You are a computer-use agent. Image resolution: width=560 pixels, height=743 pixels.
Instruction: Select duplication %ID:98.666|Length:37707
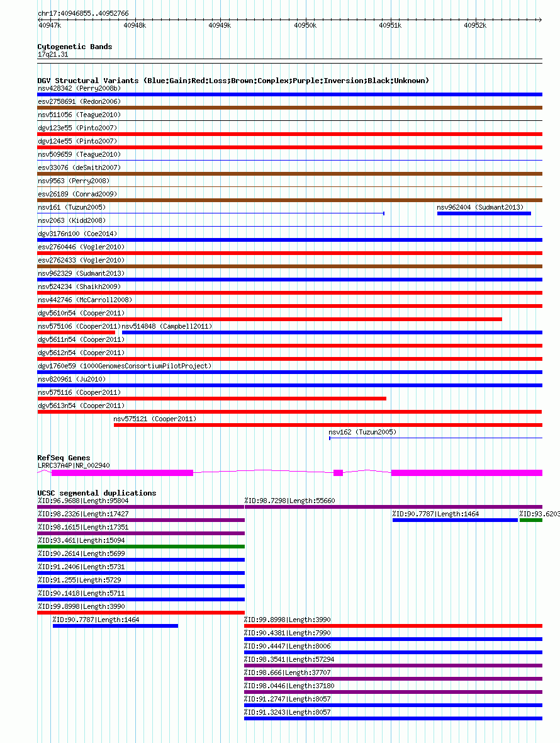click(x=288, y=673)
